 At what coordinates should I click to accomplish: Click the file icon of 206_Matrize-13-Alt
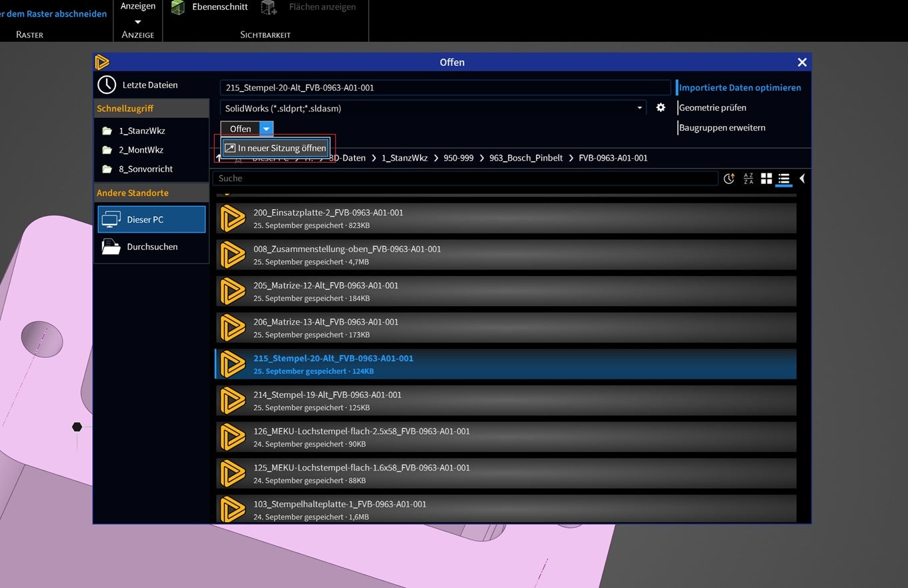click(233, 328)
